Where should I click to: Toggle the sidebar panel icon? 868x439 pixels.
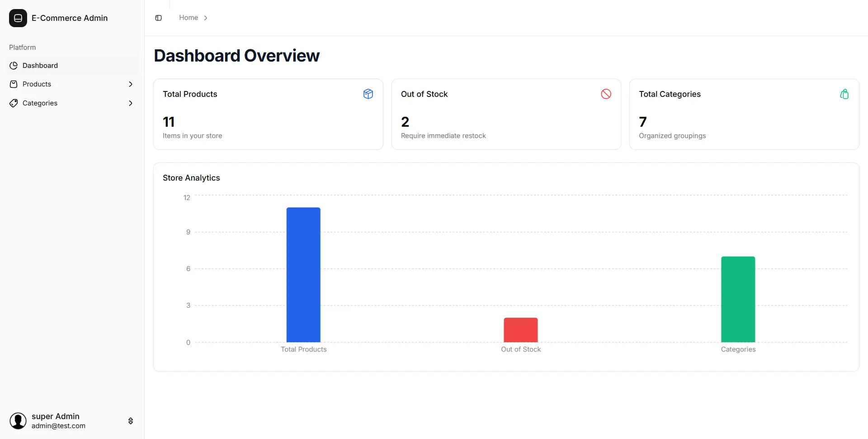(158, 18)
